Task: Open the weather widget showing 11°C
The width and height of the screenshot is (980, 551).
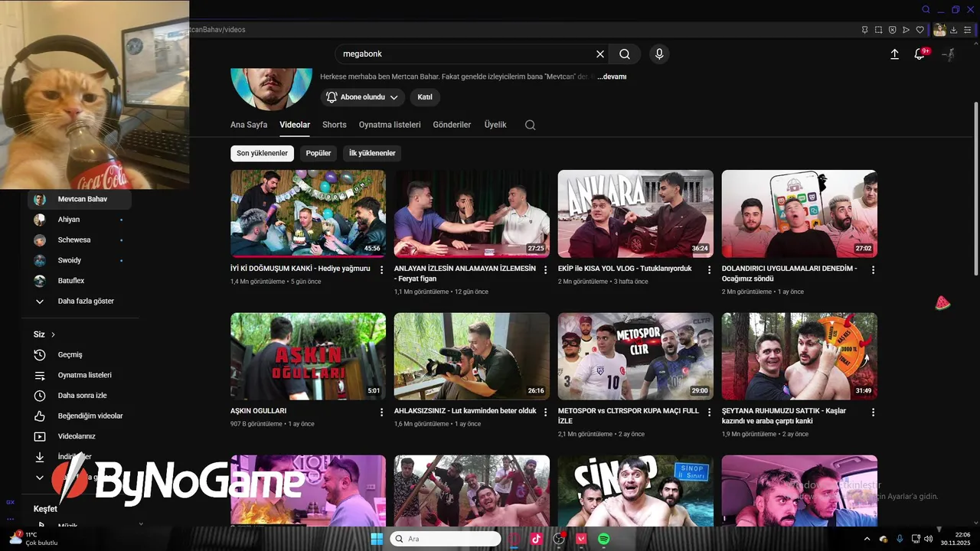Action: [x=33, y=538]
